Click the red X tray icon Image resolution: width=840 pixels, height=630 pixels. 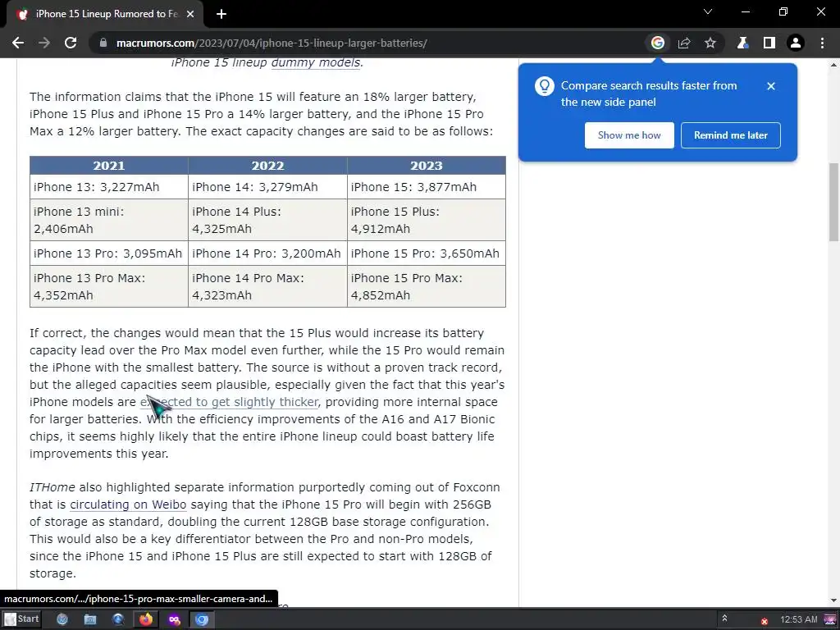click(x=765, y=622)
